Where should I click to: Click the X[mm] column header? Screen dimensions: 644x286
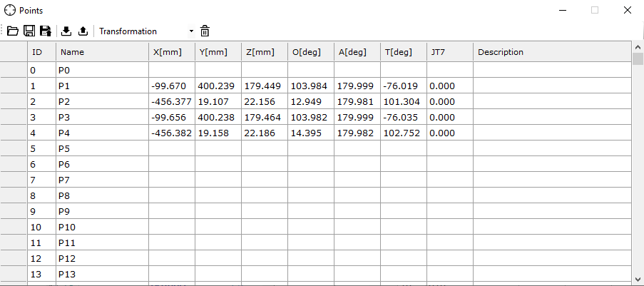click(x=171, y=52)
